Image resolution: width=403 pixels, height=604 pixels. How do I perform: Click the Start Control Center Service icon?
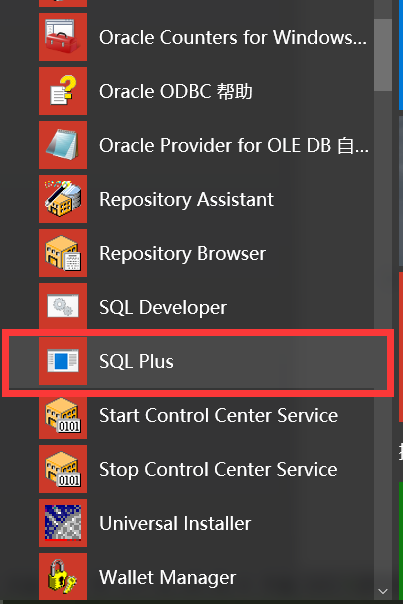tap(63, 415)
